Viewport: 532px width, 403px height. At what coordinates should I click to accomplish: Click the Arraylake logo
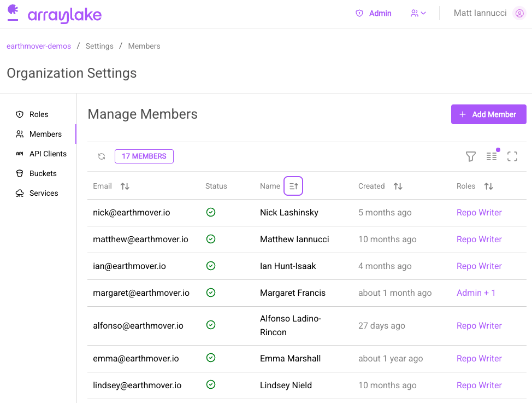pos(54,14)
